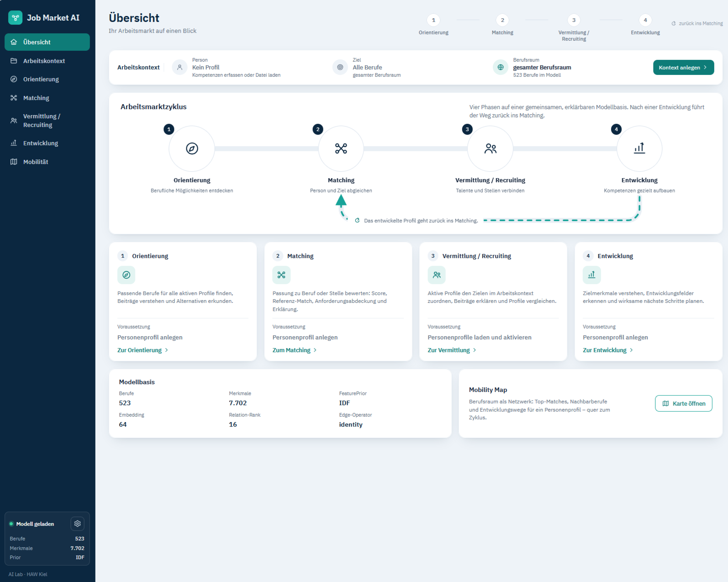Follow the Zur Orientierung link
The width and height of the screenshot is (728, 582).
143,350
